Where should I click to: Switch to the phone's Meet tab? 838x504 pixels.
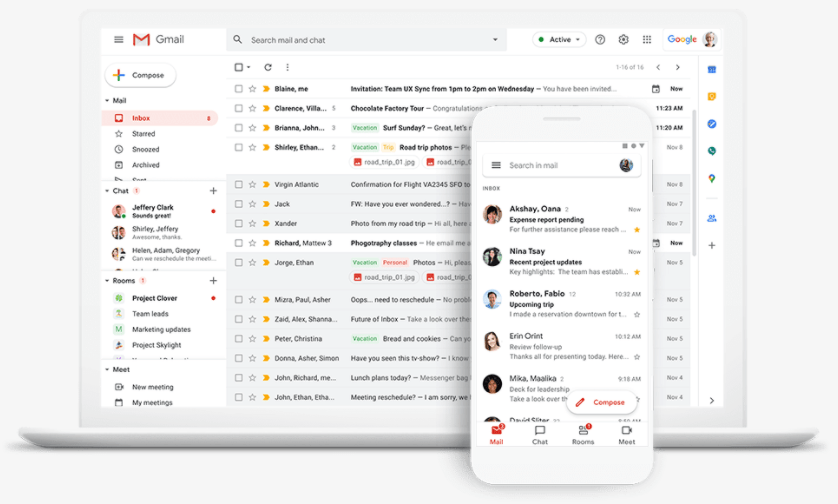coord(626,435)
